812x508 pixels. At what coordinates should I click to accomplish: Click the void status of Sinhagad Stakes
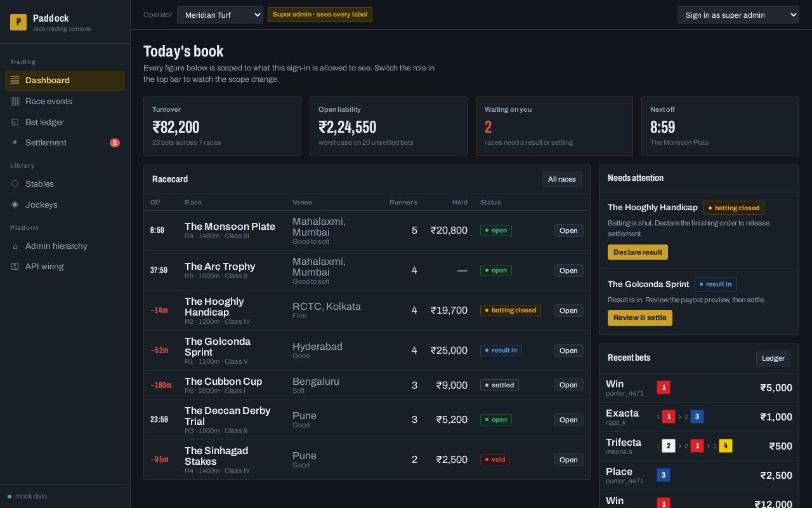click(495, 460)
